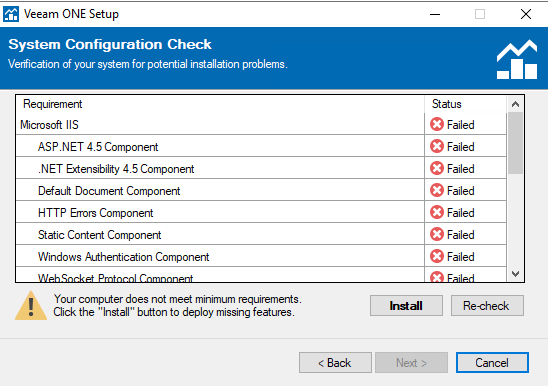Screen dimensions: 548x386
Task: Cancel the Veeam ONE setup
Action: point(492,363)
